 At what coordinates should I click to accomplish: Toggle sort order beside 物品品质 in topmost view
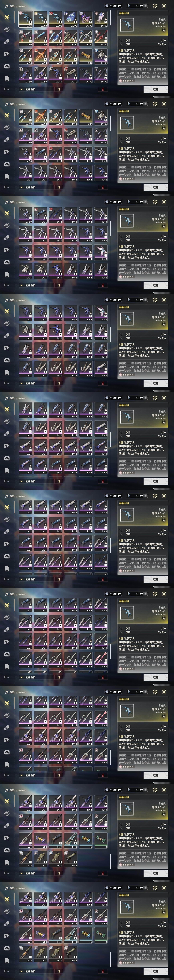pyautogui.click(x=59, y=89)
